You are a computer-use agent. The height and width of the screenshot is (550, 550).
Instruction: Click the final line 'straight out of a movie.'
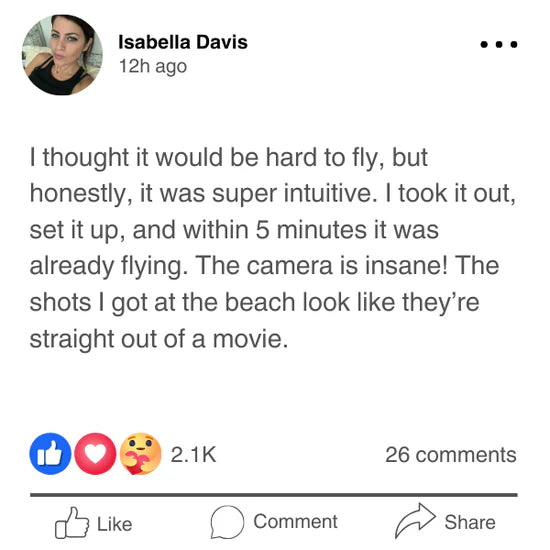(x=159, y=339)
